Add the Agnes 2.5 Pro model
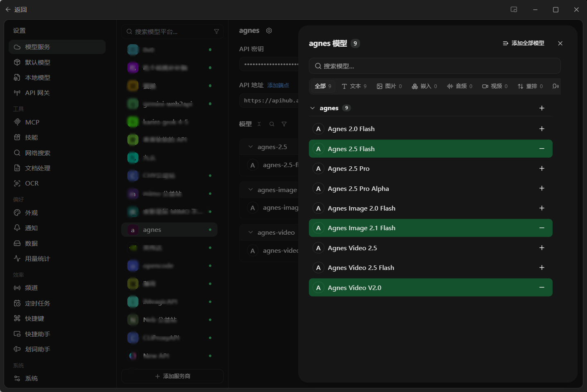 [542, 169]
